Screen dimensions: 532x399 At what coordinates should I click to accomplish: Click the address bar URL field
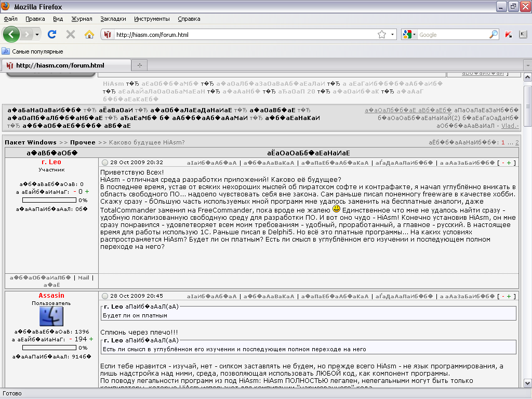pos(244,35)
